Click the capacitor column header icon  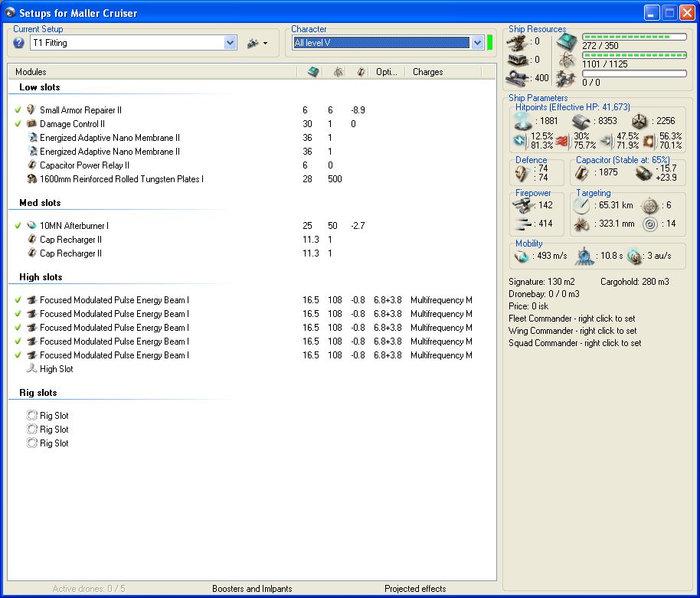pos(361,72)
